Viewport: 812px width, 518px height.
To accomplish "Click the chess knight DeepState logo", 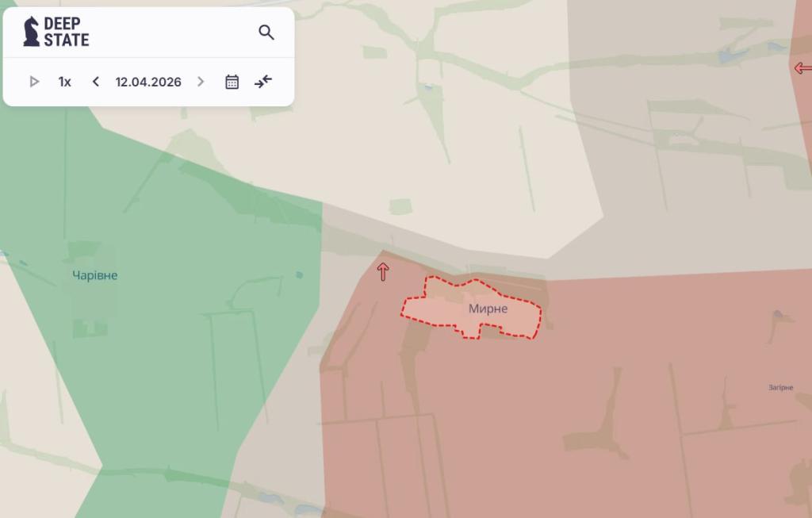I will (31, 32).
